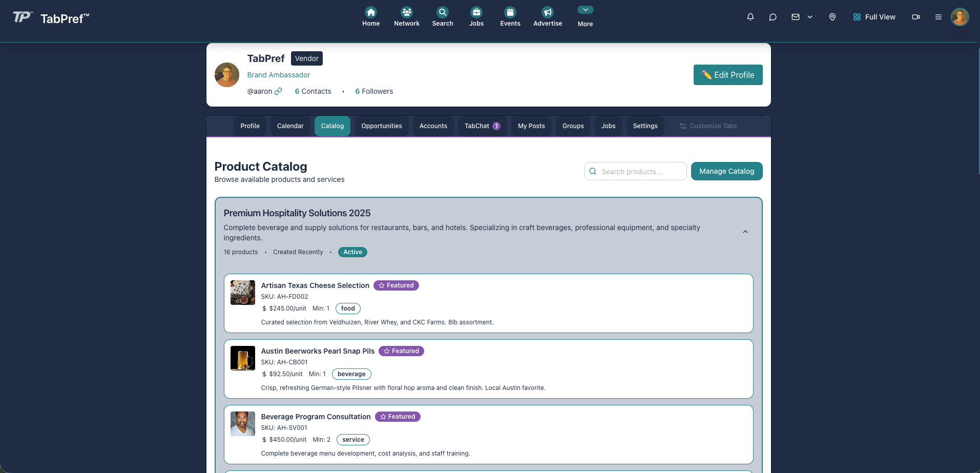Viewport: 980px width, 473px height.
Task: Open the user avatar in header
Action: [960, 17]
